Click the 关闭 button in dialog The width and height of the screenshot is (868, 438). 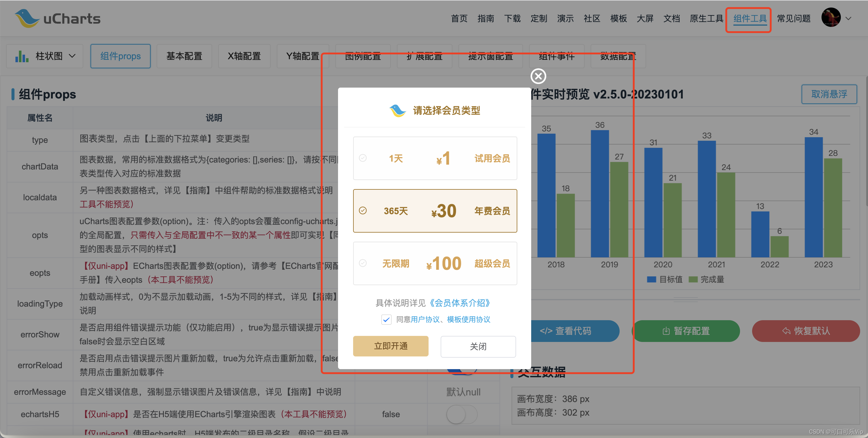[x=478, y=346]
